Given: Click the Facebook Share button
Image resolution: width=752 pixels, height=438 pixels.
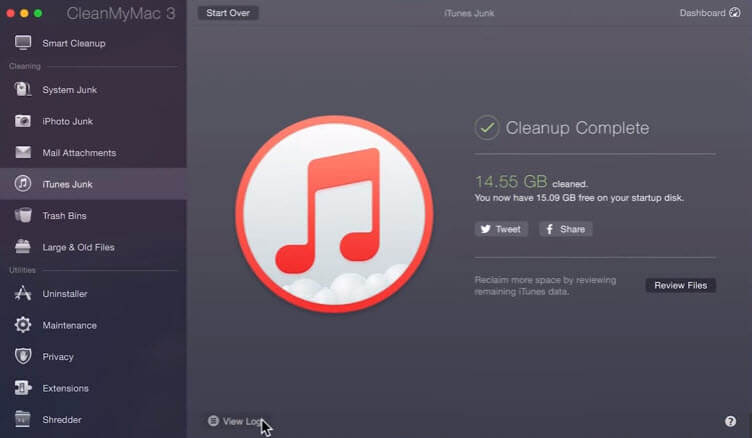Looking at the screenshot, I should 565,229.
